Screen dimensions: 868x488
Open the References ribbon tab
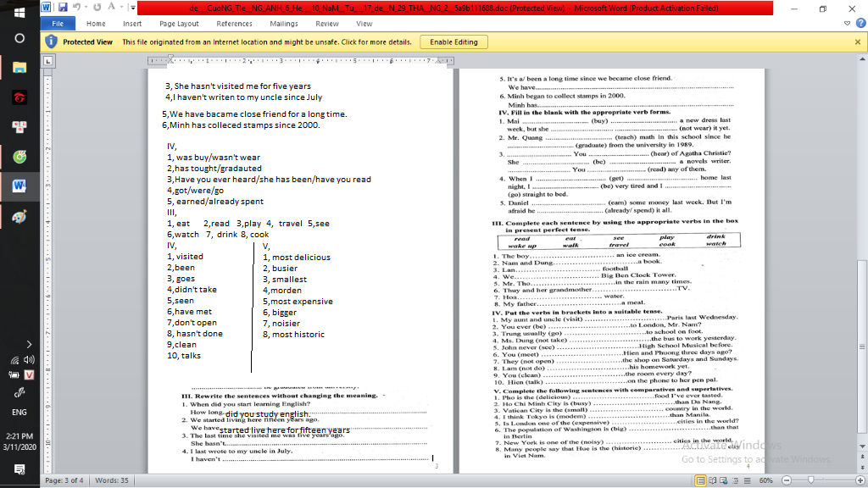pyautogui.click(x=234, y=24)
